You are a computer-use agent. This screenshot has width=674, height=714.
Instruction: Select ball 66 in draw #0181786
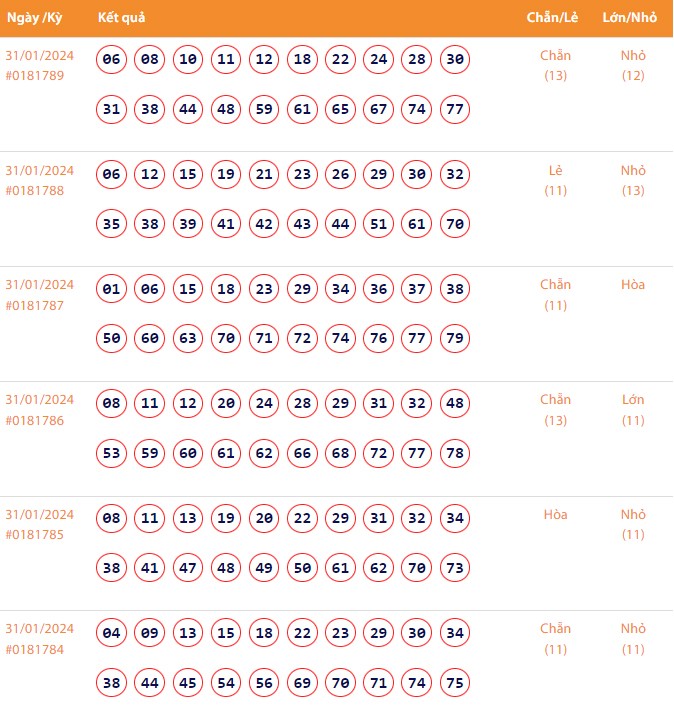coord(302,453)
